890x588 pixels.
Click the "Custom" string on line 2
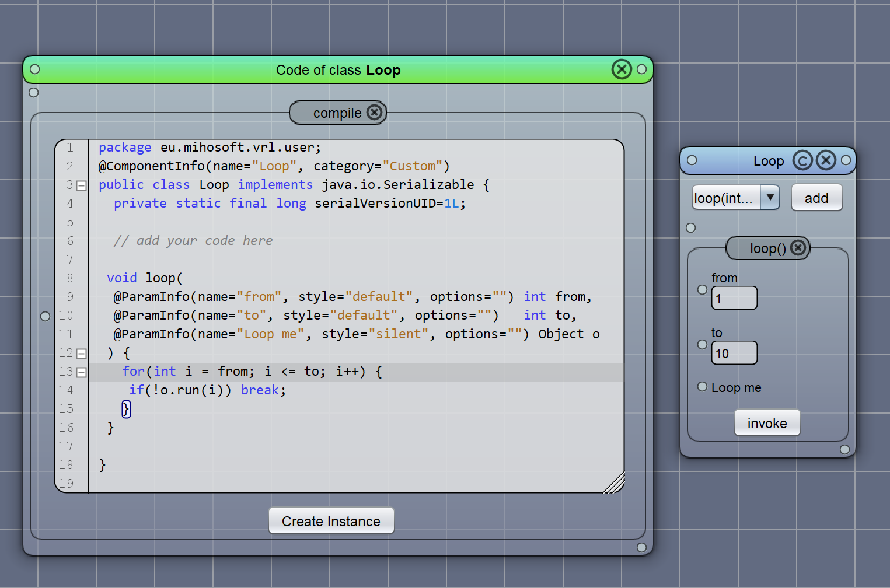(413, 166)
